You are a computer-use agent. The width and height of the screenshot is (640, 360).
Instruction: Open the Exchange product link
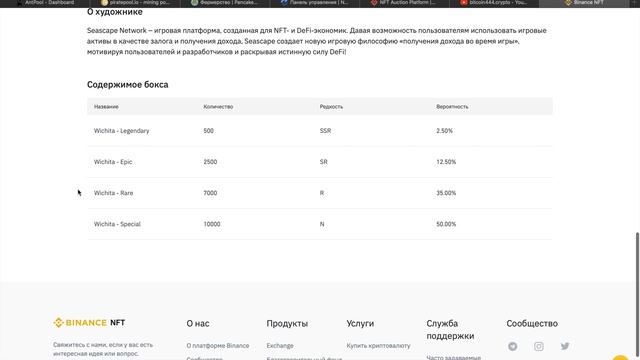[x=280, y=346]
